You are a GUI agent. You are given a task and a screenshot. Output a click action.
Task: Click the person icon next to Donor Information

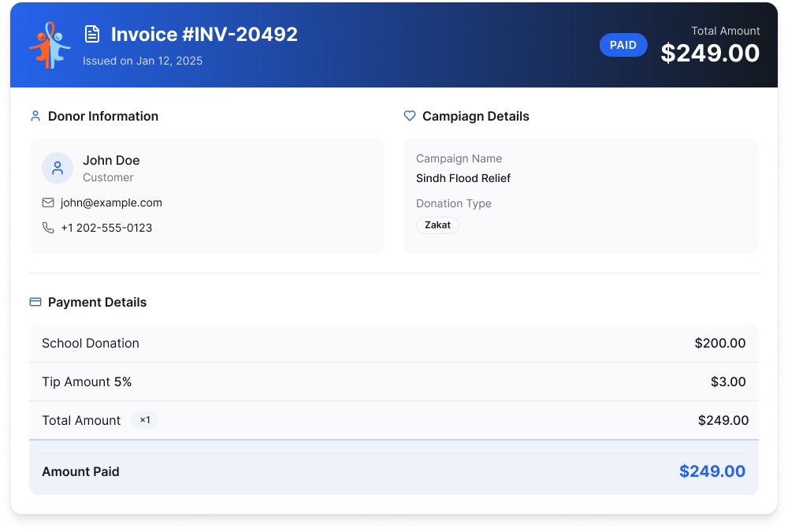pos(35,116)
